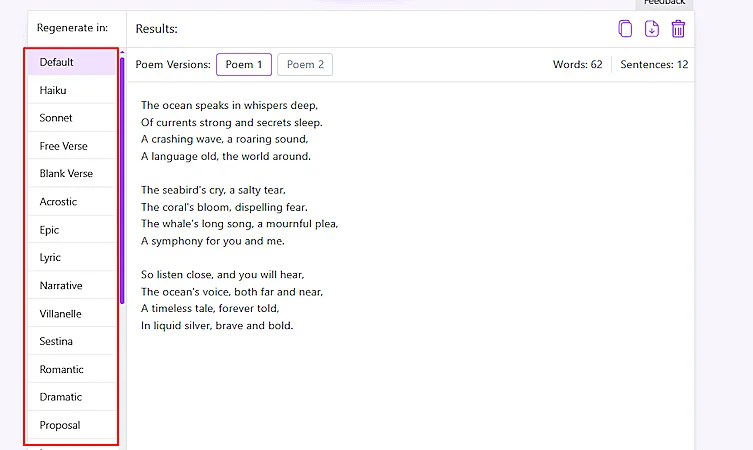
Task: Regenerate the poem as a Haiku
Action: (72, 90)
